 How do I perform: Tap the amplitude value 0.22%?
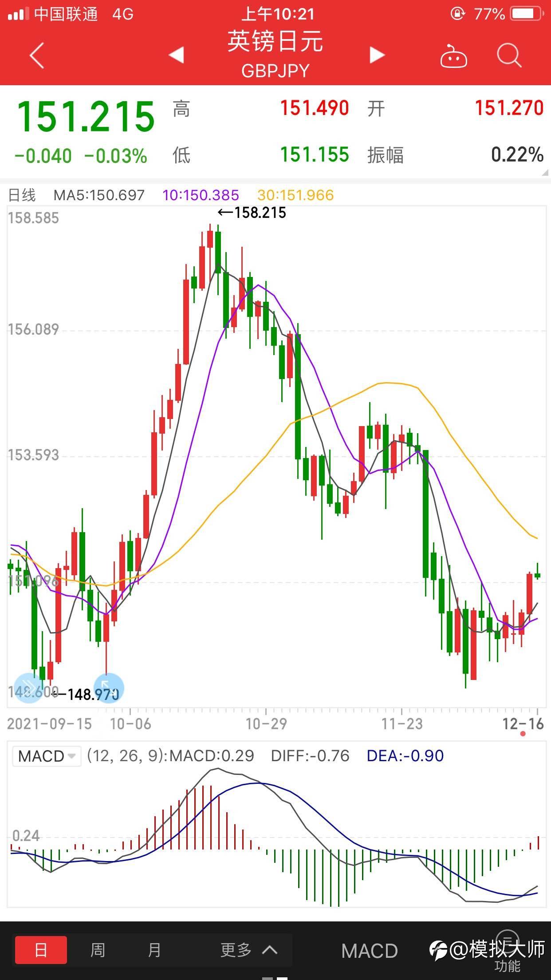point(517,154)
